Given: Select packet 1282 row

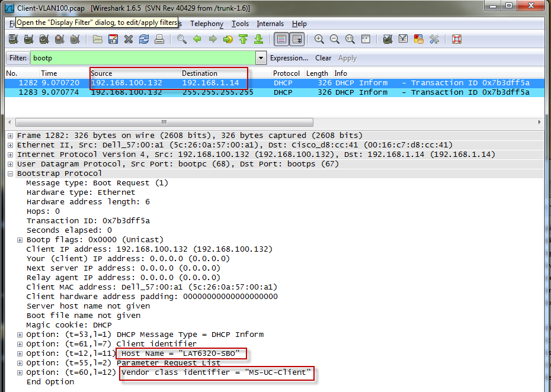Looking at the screenshot, I should [275, 83].
